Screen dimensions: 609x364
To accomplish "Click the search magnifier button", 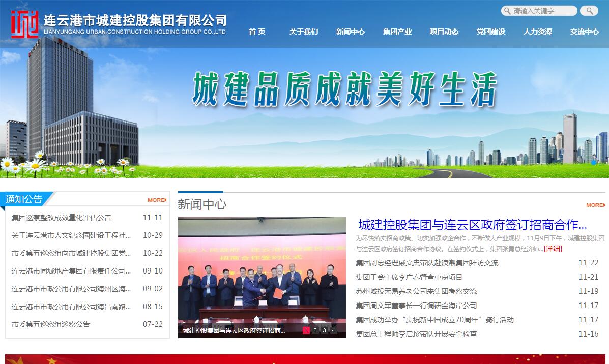I will (589, 11).
